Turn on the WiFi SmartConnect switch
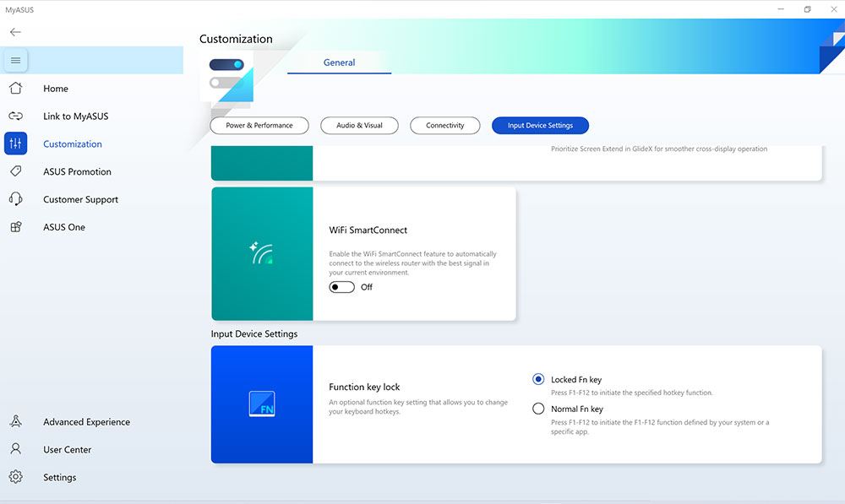The height and width of the screenshot is (504, 845). 341,287
